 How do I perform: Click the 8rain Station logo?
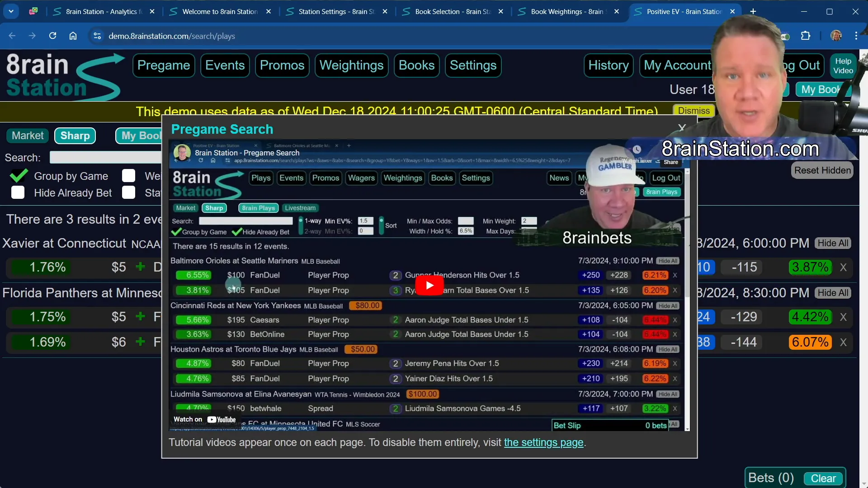(65, 76)
